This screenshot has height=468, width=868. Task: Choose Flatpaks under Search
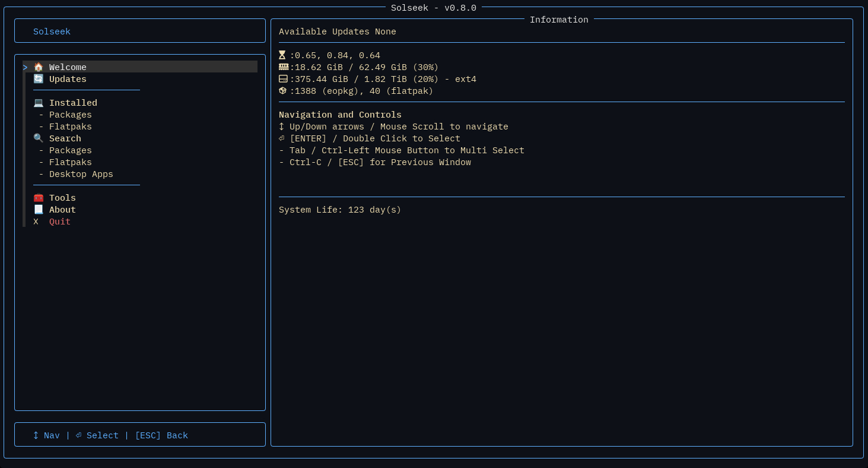(70, 162)
